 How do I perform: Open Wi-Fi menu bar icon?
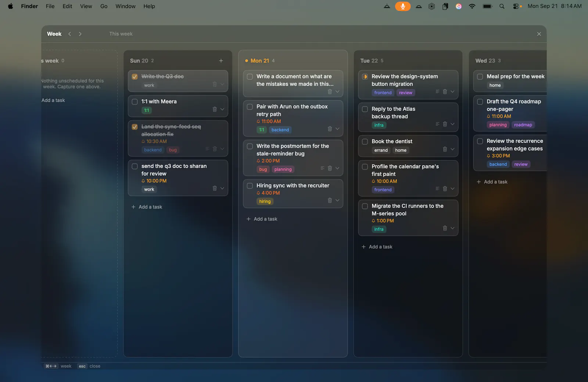click(x=472, y=6)
